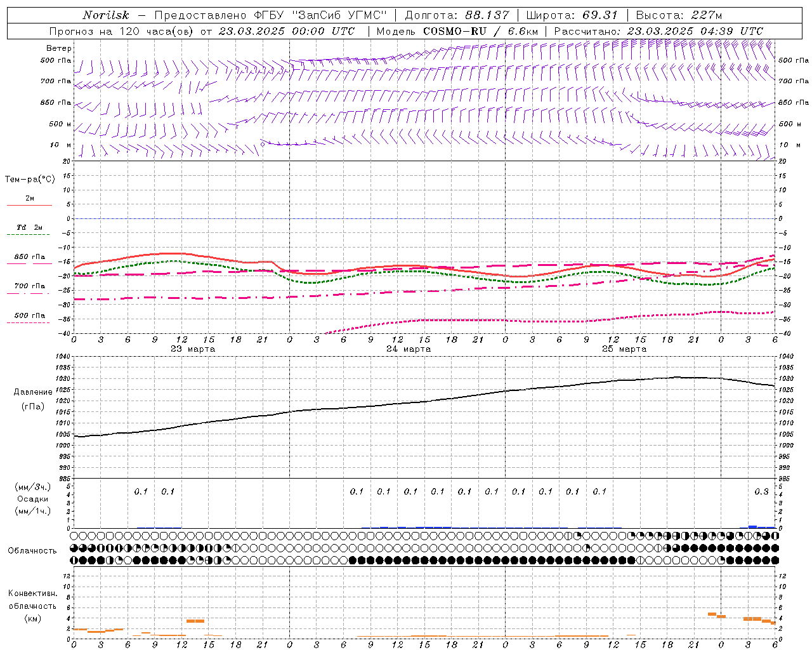The width and height of the screenshot is (812, 650).
Task: Click the "(мм/3ч.)" unit label
Action: point(33,487)
